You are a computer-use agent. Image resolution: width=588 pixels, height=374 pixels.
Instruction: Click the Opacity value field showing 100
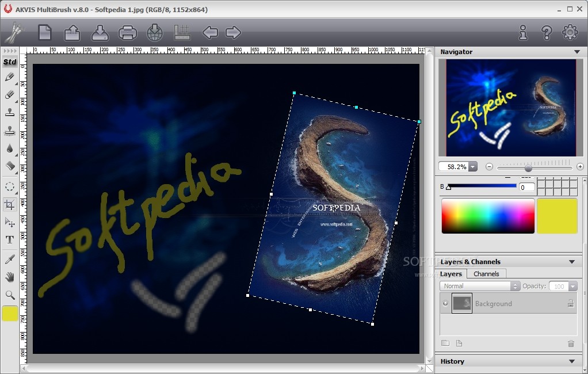pyautogui.click(x=559, y=286)
